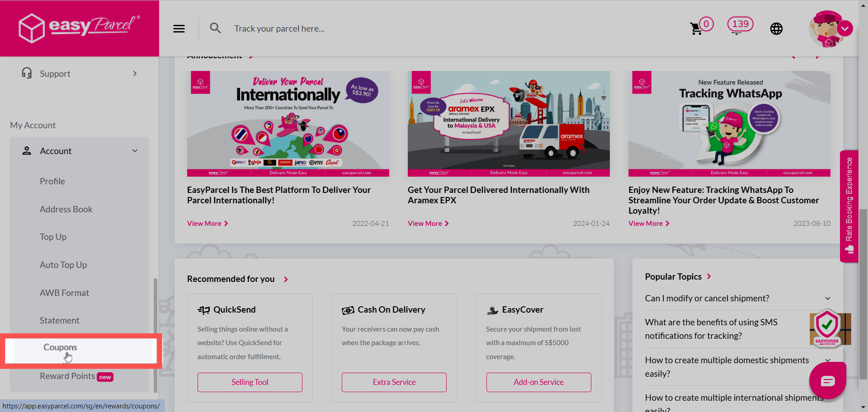Viewport: 868px width, 412px height.
Task: Click the sidebar scrollbar
Action: (x=156, y=335)
